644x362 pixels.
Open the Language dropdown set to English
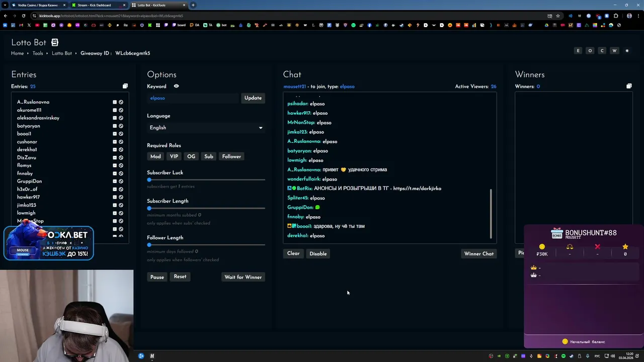206,128
